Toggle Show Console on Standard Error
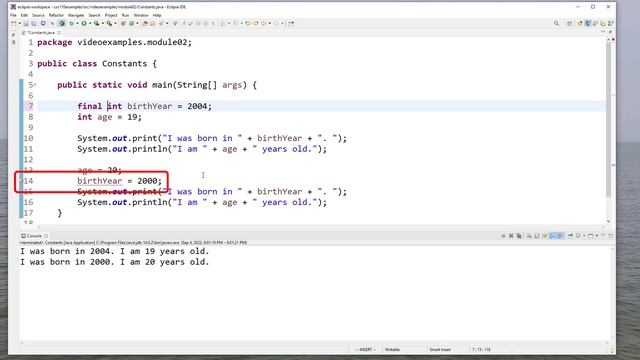 pos(560,236)
